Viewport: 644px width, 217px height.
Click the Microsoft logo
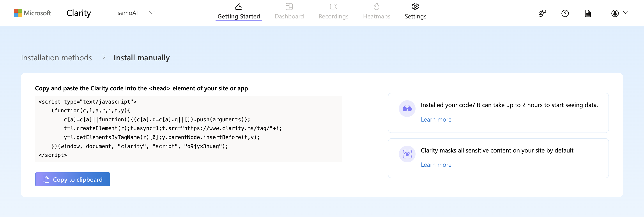coord(32,13)
